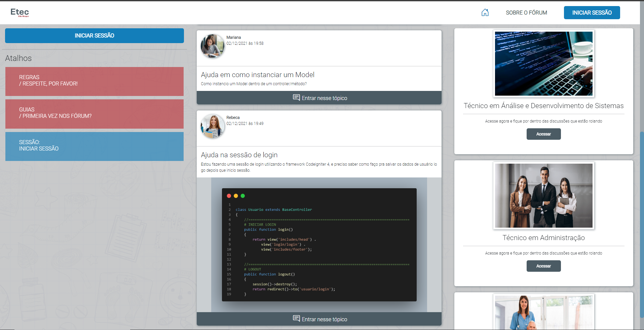
Task: Open the GUIAS first-time shortcut card
Action: (x=94, y=114)
